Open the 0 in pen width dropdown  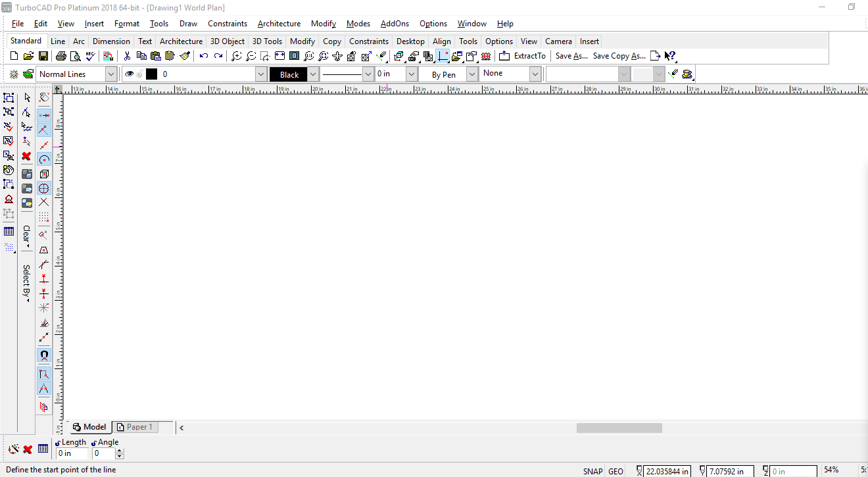pyautogui.click(x=412, y=74)
